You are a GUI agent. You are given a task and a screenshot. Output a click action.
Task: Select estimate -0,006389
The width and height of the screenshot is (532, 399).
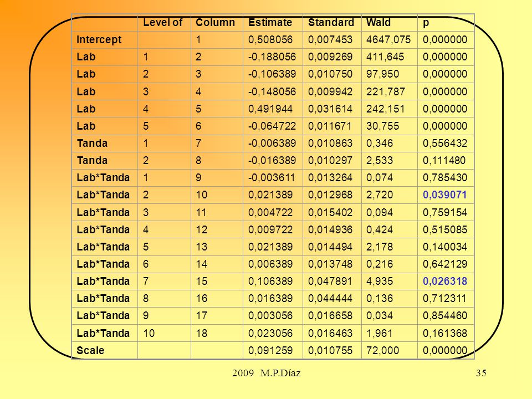272,143
